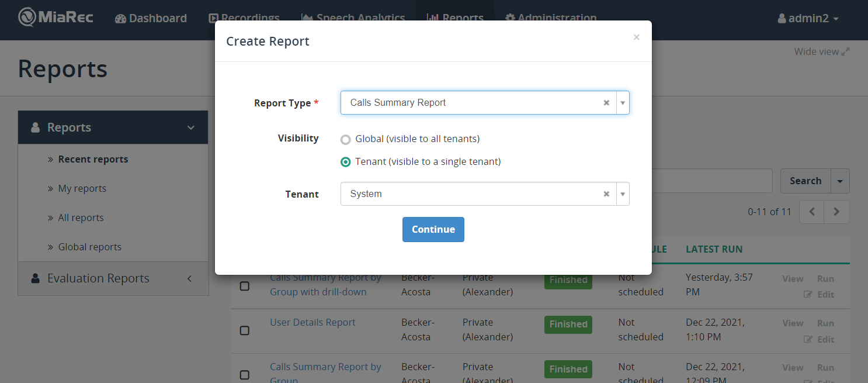
Task: Check the User Details Report row checkbox
Action: pyautogui.click(x=245, y=330)
